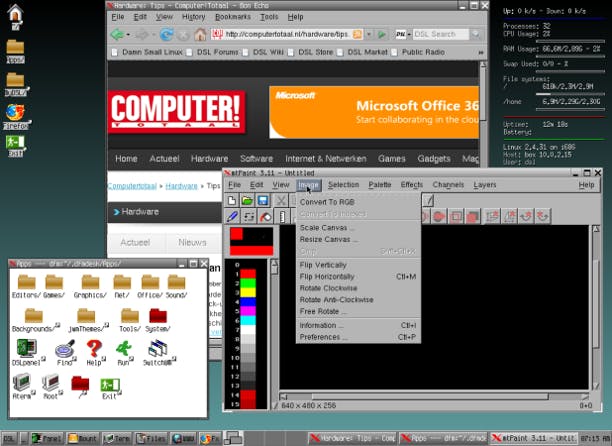
Task: Click the Firefox desktop icon
Action: (x=16, y=117)
